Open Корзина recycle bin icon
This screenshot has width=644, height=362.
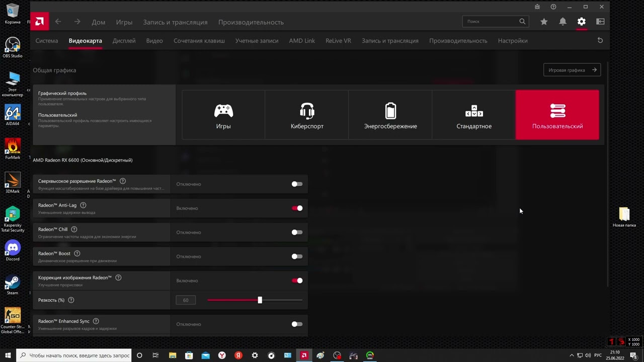pyautogui.click(x=13, y=14)
